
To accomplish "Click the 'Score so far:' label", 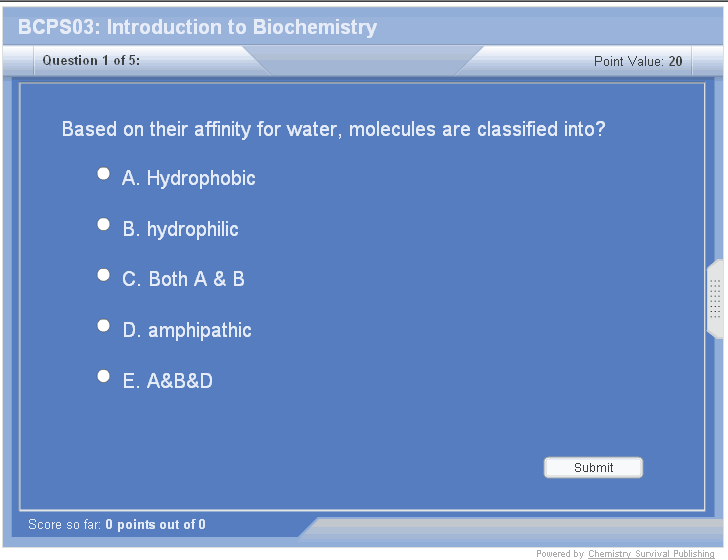I will tap(65, 525).
